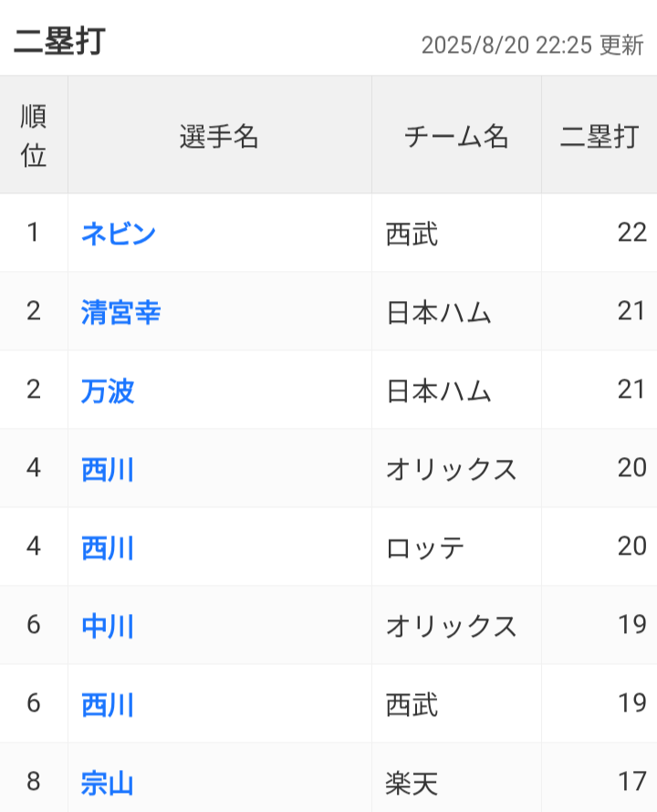The image size is (657, 812).
Task: Click the 二塁打 page title heading
Action: [x=59, y=42]
